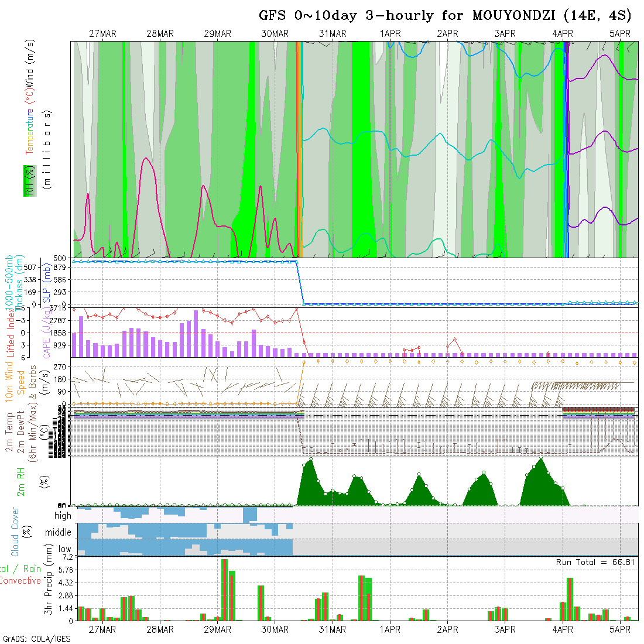This screenshot has height=644, width=644.
Task: Click the tallest precipitation bar near 29MAR
Action: 224,590
